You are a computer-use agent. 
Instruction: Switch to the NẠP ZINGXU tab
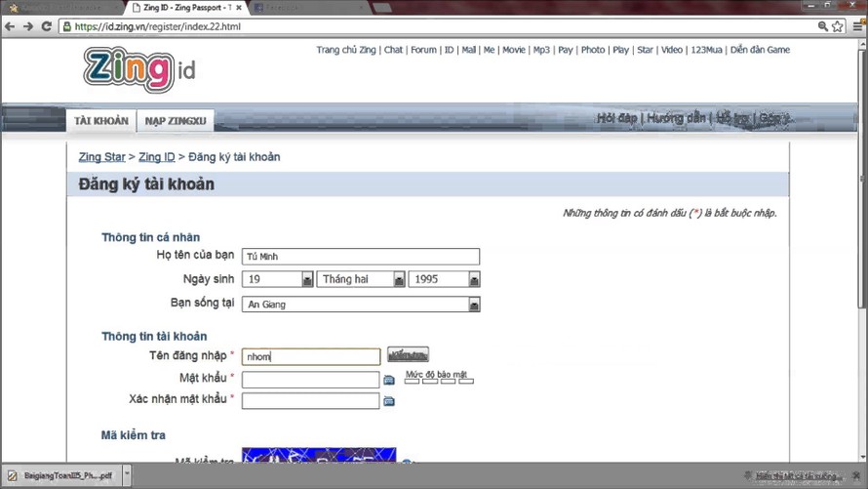176,121
